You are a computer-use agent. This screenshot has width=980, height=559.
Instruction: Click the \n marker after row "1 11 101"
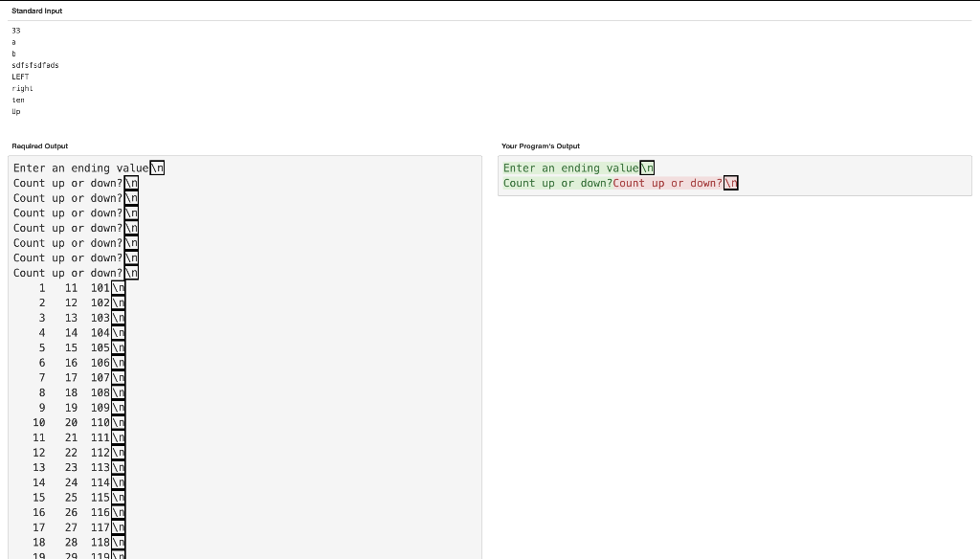click(117, 287)
